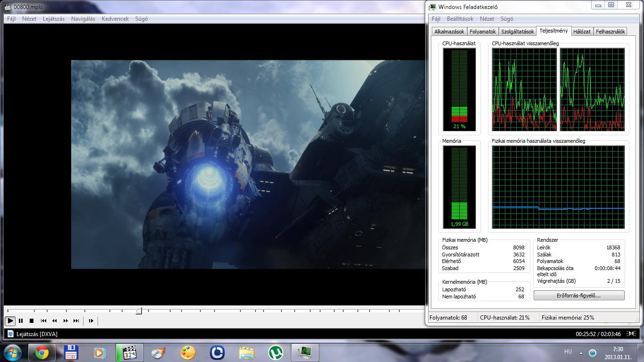Screen dimensions: 644x362
Task: Open the player's Súgó menu
Action: point(141,19)
